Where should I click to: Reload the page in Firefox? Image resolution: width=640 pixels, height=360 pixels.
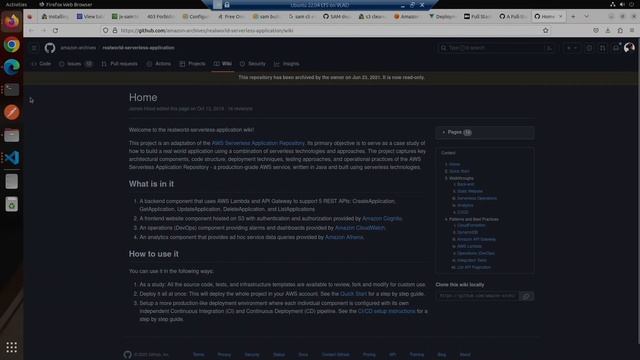[56, 30]
